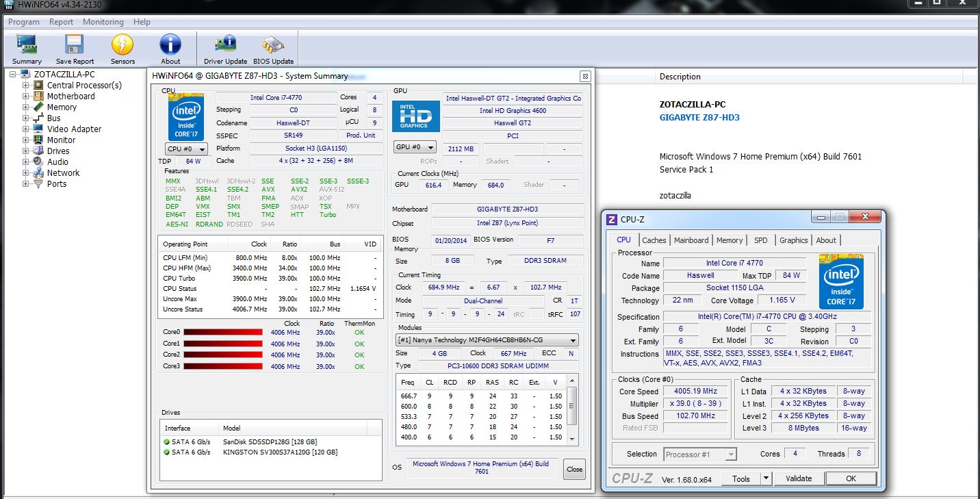980x499 pixels.
Task: Close the System Summary window with X
Action: 585,76
